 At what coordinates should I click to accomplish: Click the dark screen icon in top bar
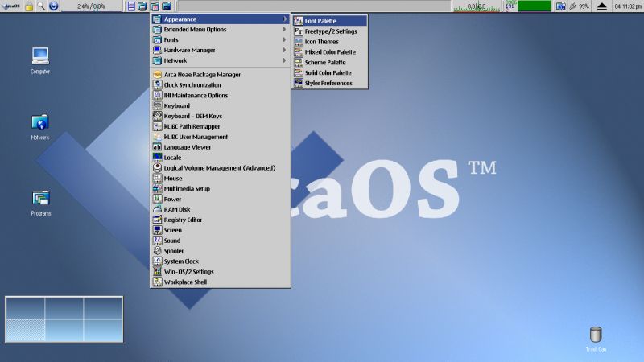pos(167,6)
